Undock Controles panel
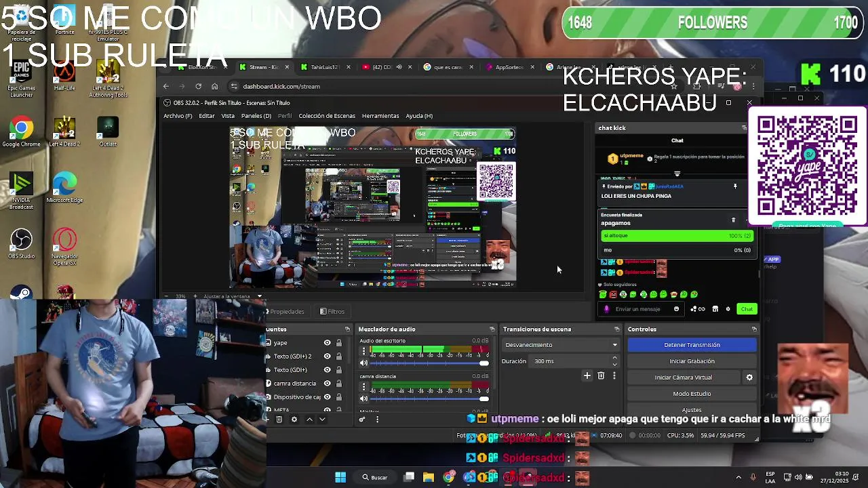 [x=754, y=329]
